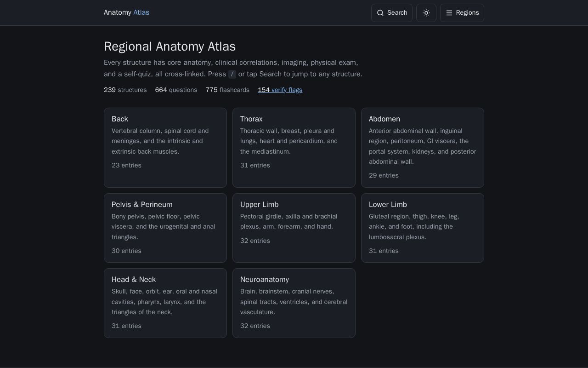Screen dimensions: 588x368
Task: Click '23 entries' in Back card
Action: [126, 165]
